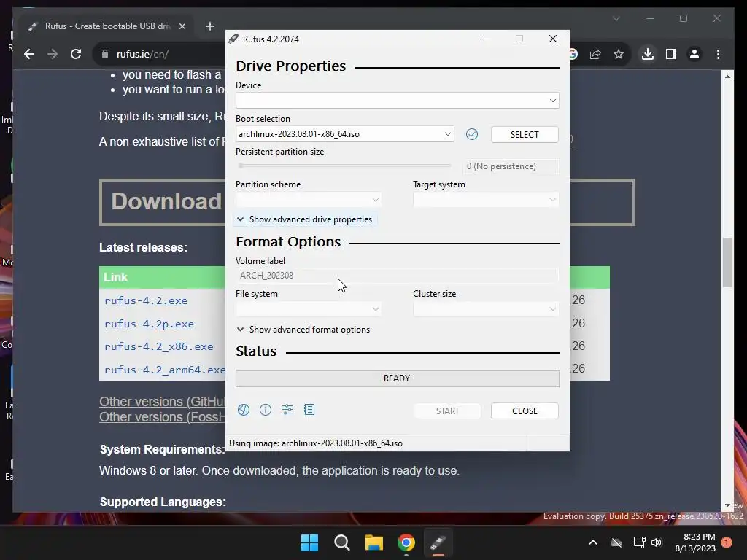This screenshot has height=560, width=747.
Task: Click Rufus icon in taskbar
Action: click(438, 542)
